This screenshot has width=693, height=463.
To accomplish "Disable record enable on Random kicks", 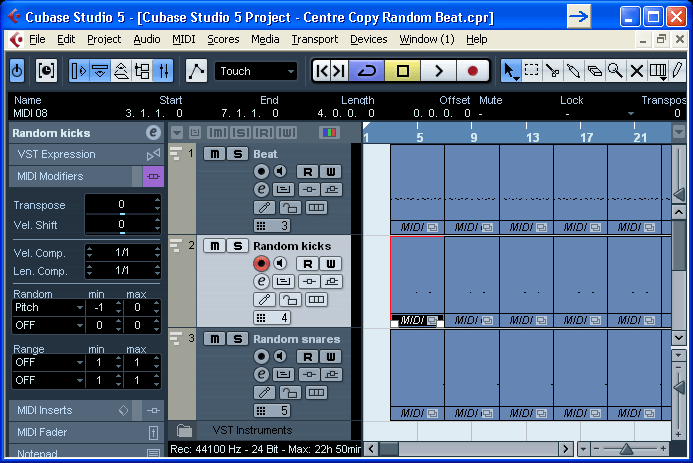I will pyautogui.click(x=261, y=263).
